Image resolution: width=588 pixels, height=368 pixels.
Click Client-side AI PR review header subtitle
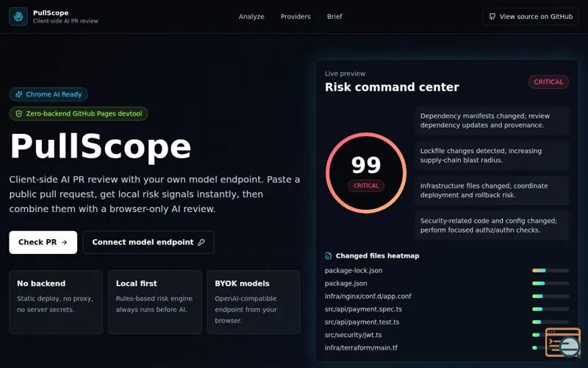point(65,21)
